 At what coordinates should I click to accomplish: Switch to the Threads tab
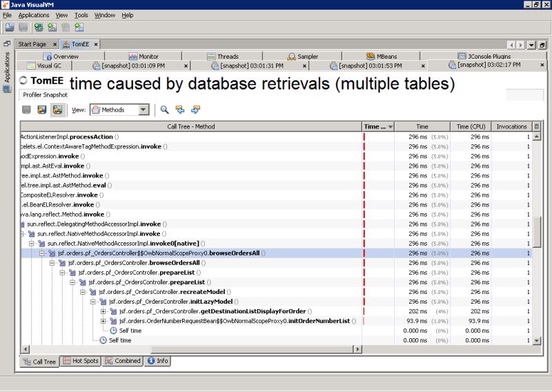tap(222, 57)
